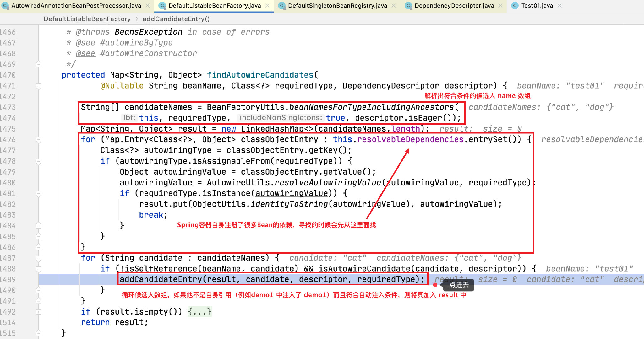Viewport: 644px width, 339px height.
Task: Click the identityToString method call
Action: click(289, 204)
